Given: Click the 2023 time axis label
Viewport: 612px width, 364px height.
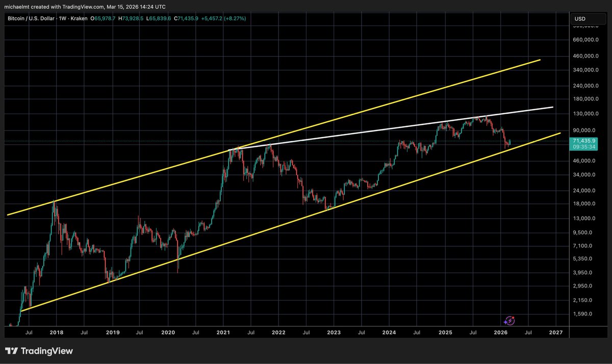Looking at the screenshot, I should [334, 332].
